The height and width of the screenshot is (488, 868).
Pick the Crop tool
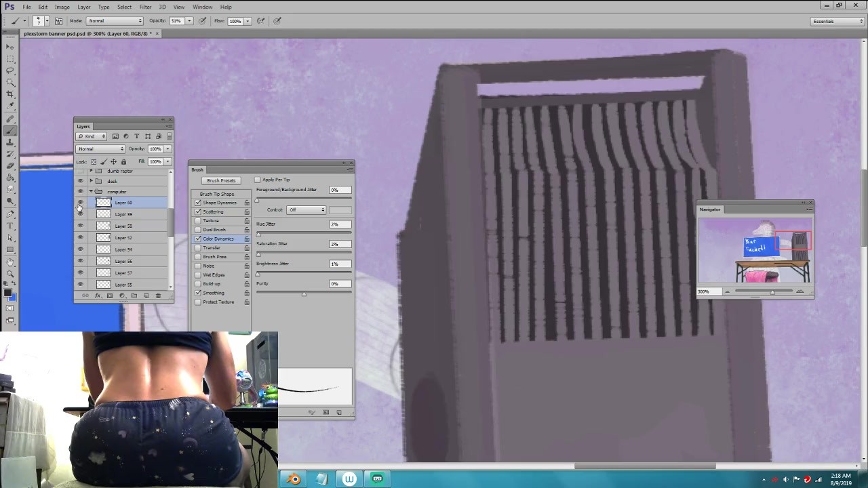click(10, 94)
